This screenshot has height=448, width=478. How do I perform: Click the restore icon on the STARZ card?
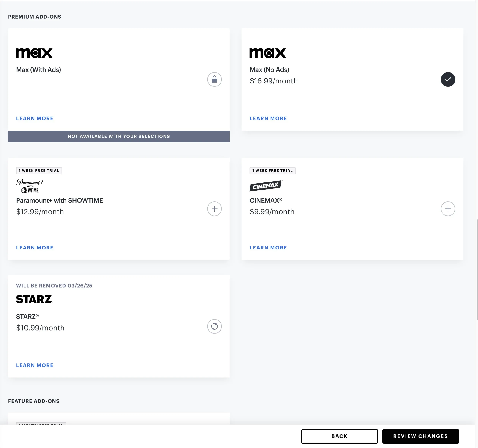pos(214,326)
